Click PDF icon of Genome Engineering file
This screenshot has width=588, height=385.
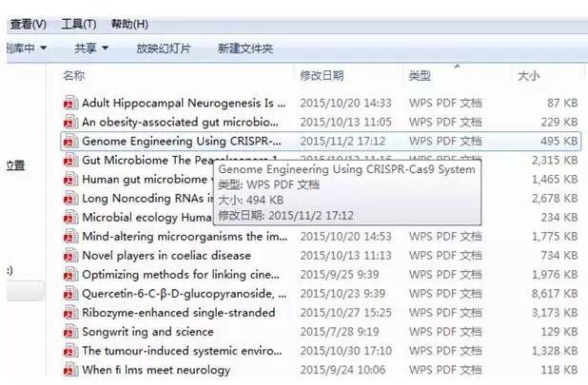click(x=70, y=141)
